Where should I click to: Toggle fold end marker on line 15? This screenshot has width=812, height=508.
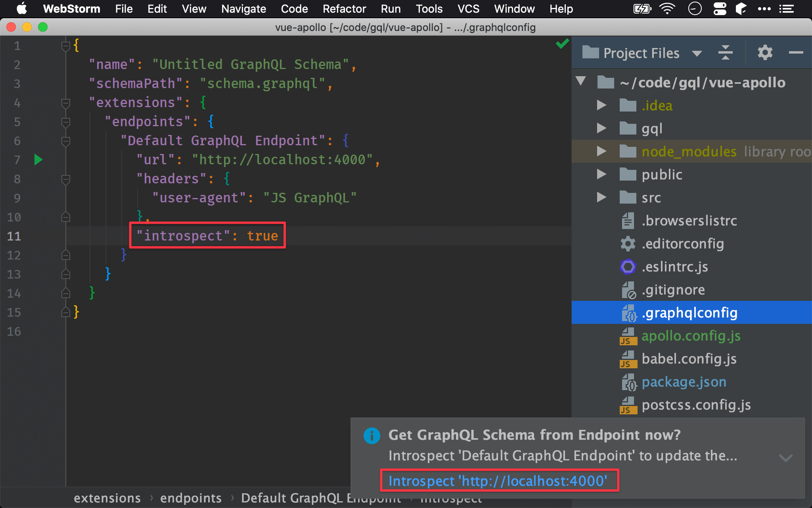pos(66,312)
